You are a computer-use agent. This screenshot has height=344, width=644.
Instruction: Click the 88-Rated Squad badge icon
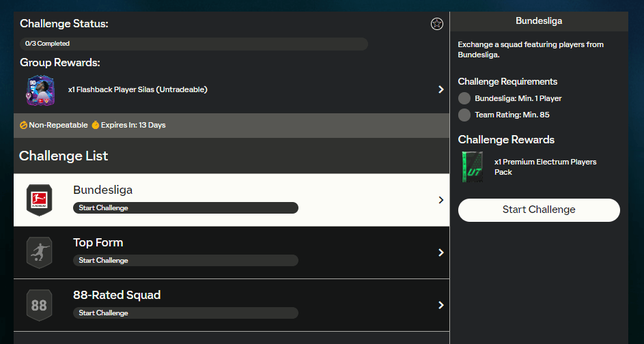pyautogui.click(x=39, y=305)
